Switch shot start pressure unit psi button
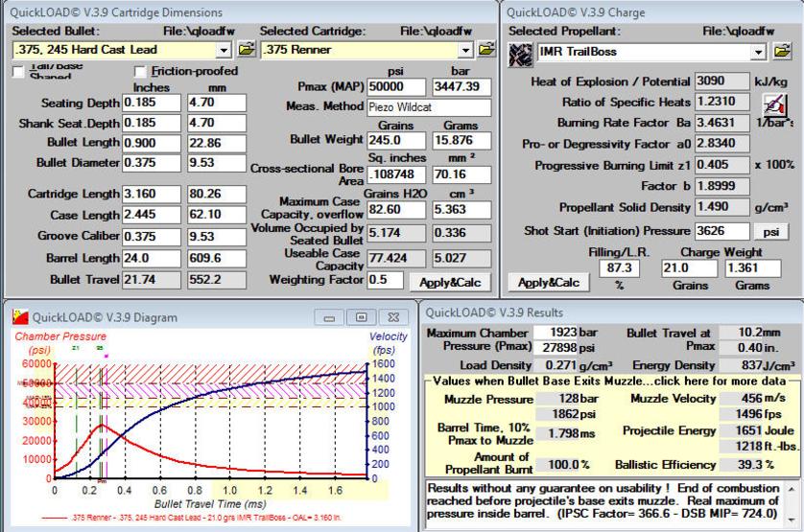The height and width of the screenshot is (532, 804). (x=769, y=231)
